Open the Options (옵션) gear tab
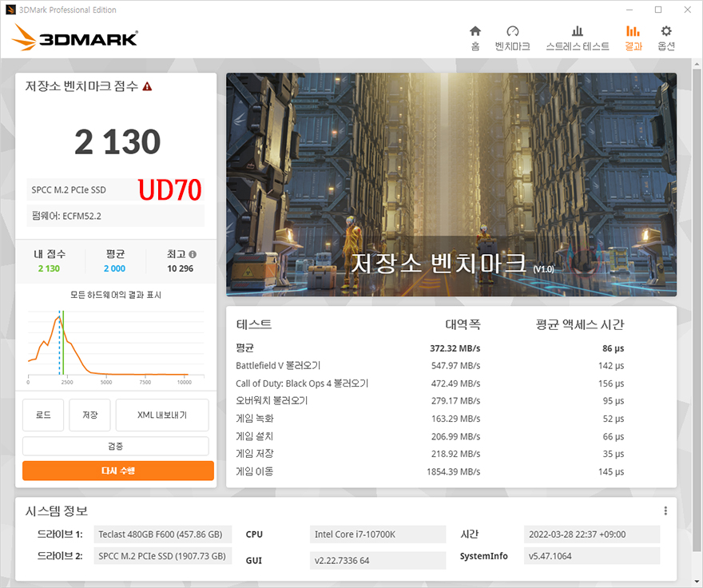Viewport: 703px width, 588px height. 666,38
